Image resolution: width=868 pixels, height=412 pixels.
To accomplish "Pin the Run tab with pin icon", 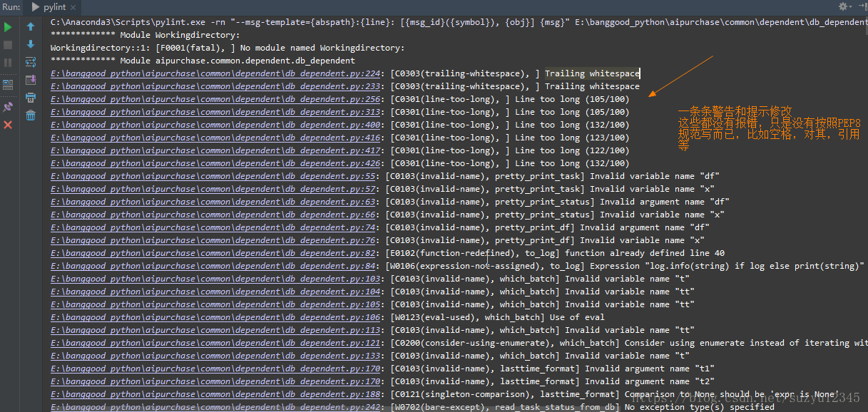I will (8, 106).
